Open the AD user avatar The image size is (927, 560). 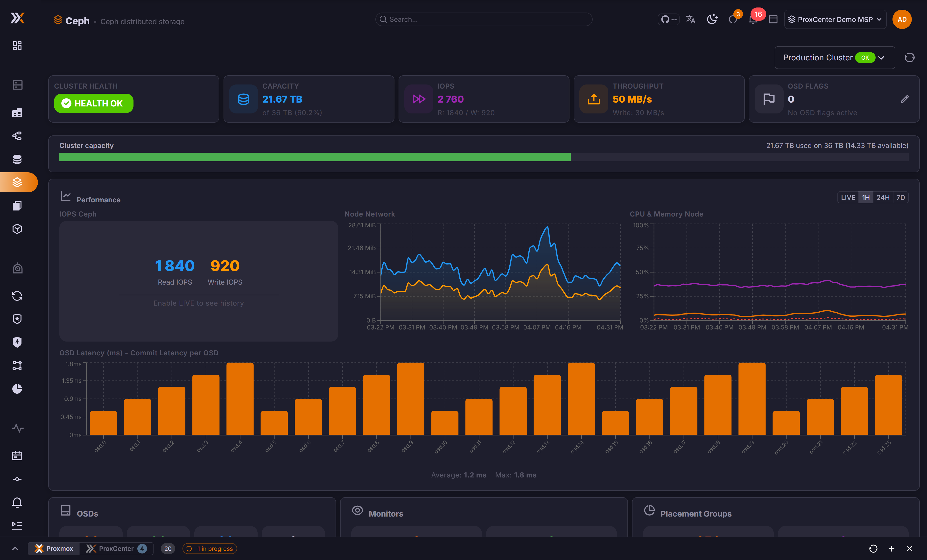(902, 19)
